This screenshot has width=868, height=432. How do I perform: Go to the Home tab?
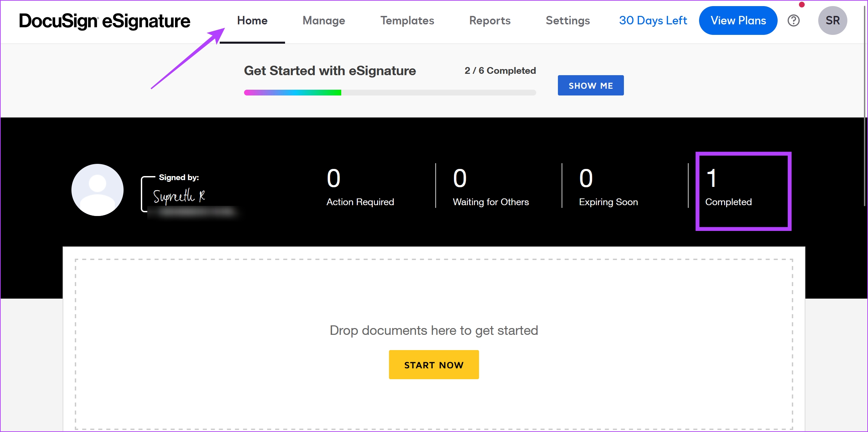pyautogui.click(x=252, y=21)
